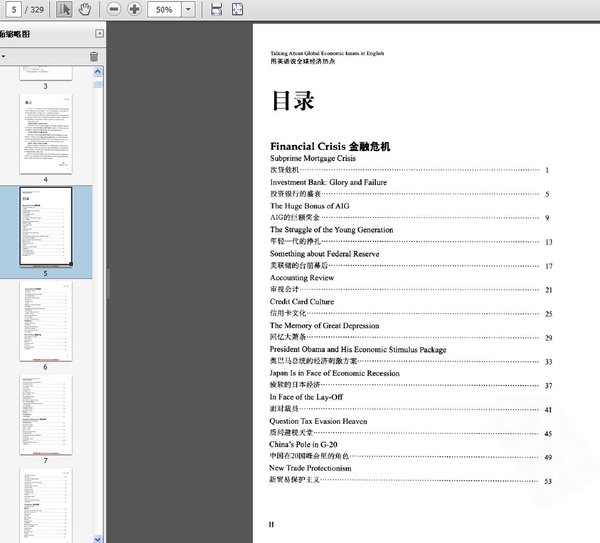Click 'President Obama and His Economic Stimulus Package'
Viewport: 600px width, 543px height.
click(x=358, y=349)
